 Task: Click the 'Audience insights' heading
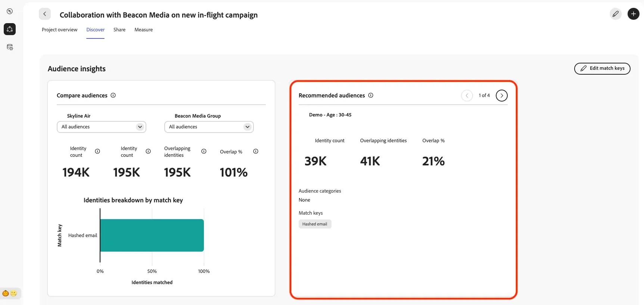point(77,69)
